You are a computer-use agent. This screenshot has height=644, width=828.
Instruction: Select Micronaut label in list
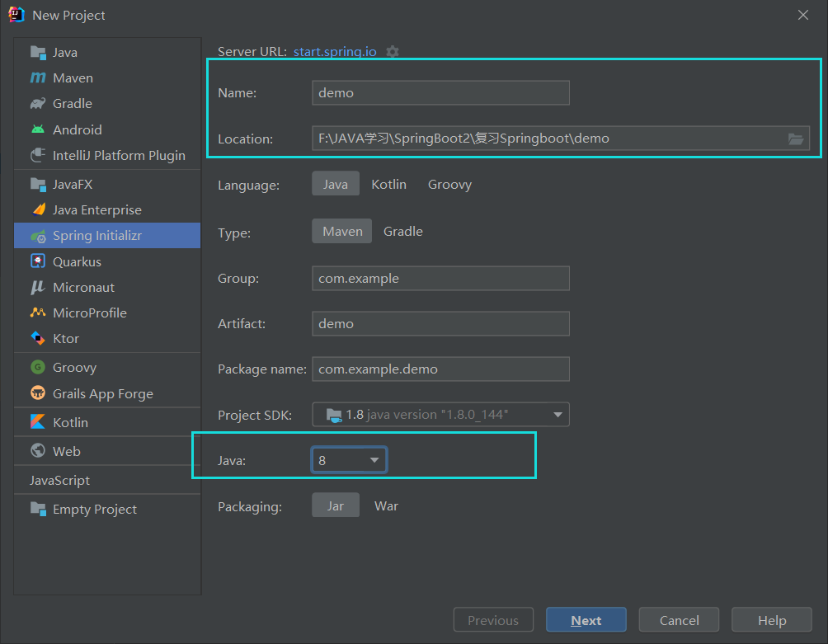(x=83, y=287)
